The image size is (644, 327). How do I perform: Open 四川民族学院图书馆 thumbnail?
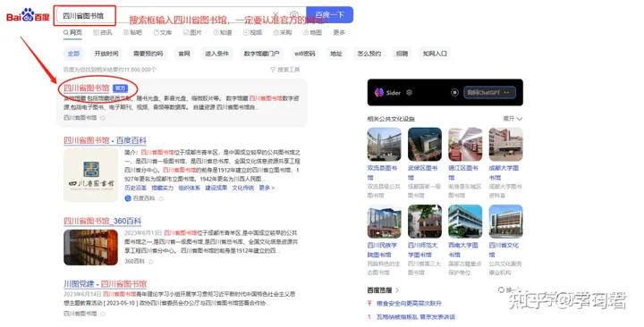(x=384, y=222)
